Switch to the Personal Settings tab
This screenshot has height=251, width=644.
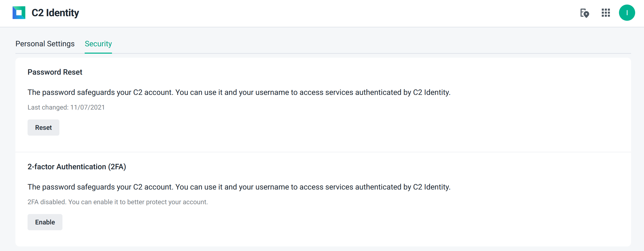click(x=45, y=44)
